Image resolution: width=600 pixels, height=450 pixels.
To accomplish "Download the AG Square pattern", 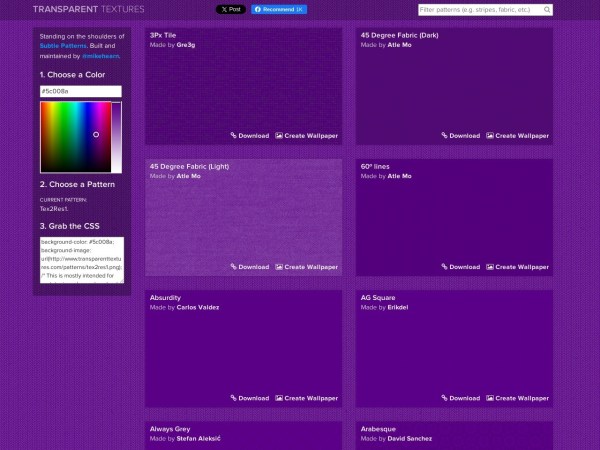I will tap(460, 398).
